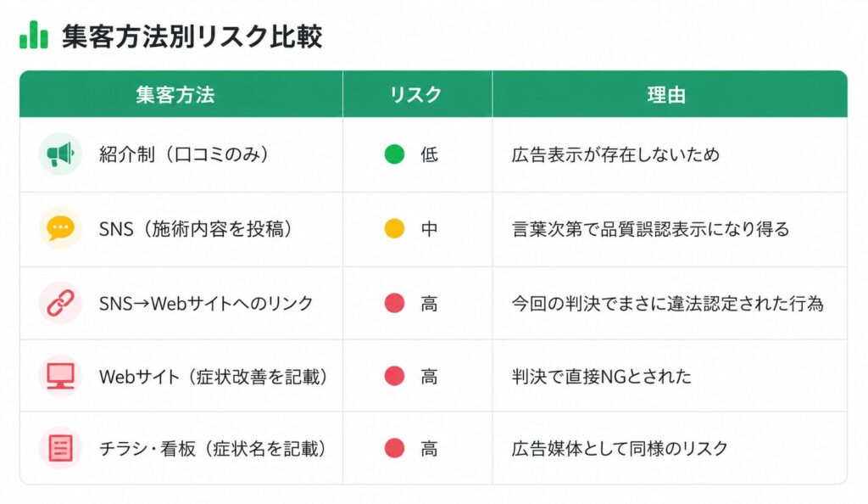Click the title 集客方法別リスク比較

point(192,36)
